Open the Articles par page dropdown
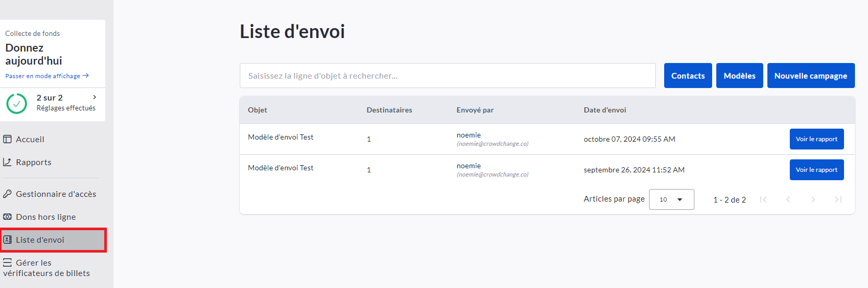 point(671,199)
